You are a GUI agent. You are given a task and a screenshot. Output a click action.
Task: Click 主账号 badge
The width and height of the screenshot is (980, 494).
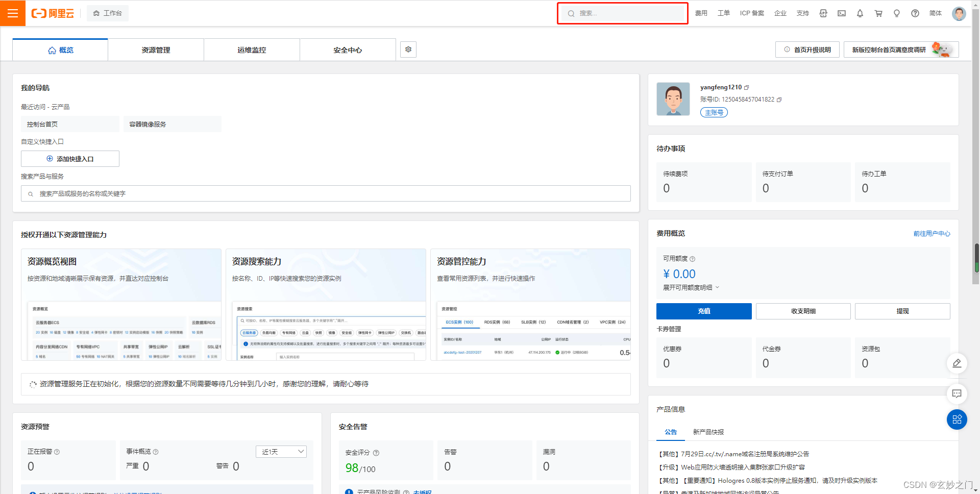[714, 112]
